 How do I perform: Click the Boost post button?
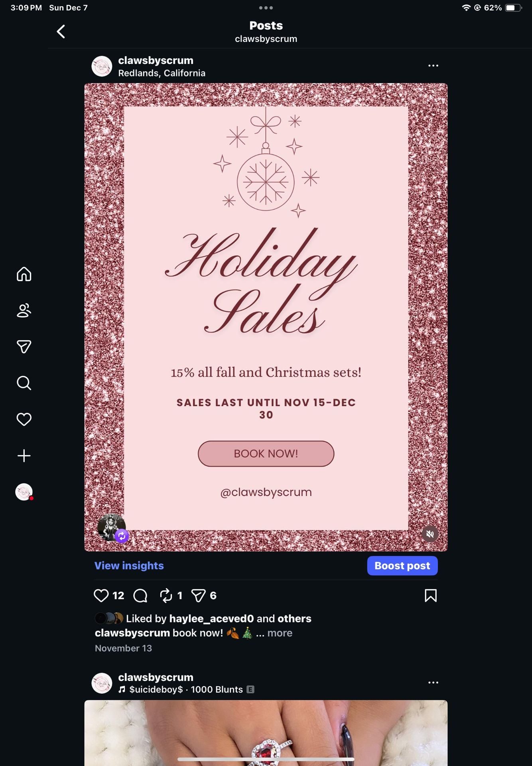point(402,566)
